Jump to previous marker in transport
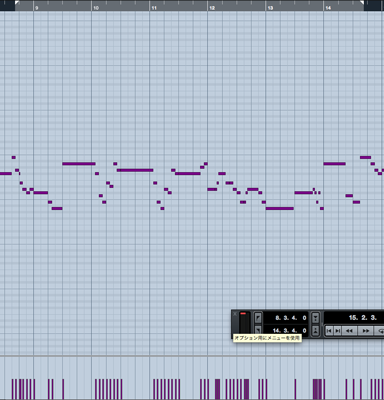This screenshot has width=384, height=400. tap(329, 331)
